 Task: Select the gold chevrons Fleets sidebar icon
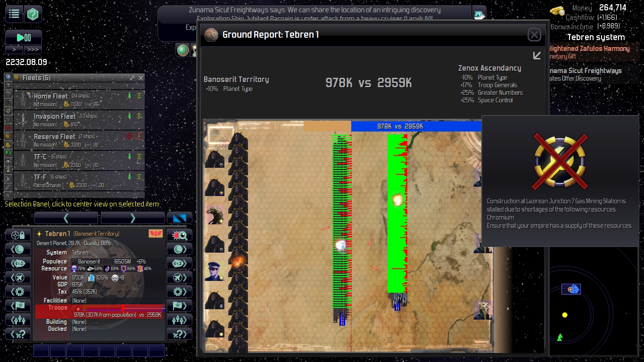point(8,136)
